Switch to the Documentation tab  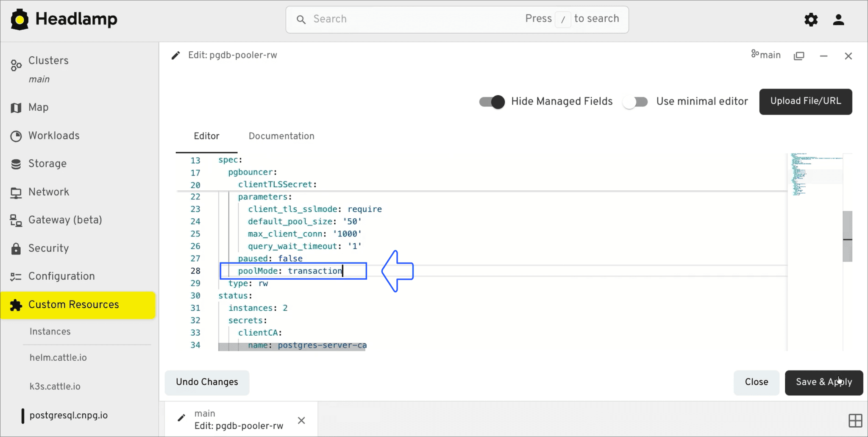[x=281, y=136]
